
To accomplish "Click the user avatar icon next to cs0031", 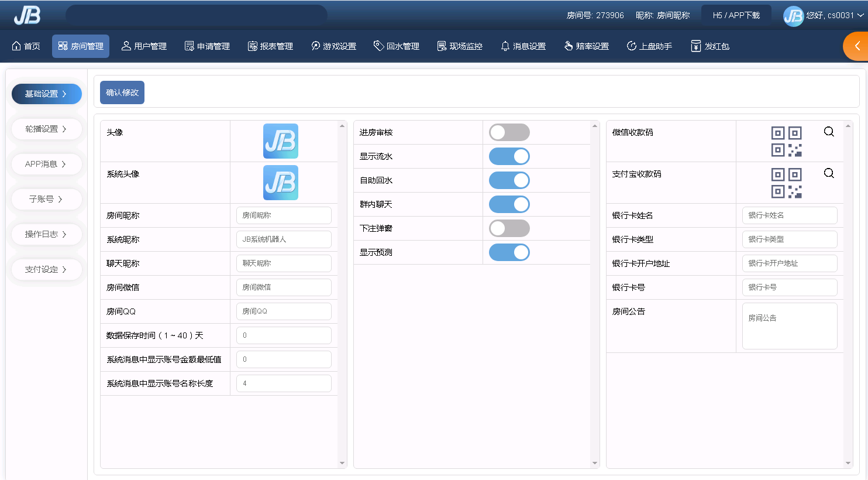I will pyautogui.click(x=793, y=16).
